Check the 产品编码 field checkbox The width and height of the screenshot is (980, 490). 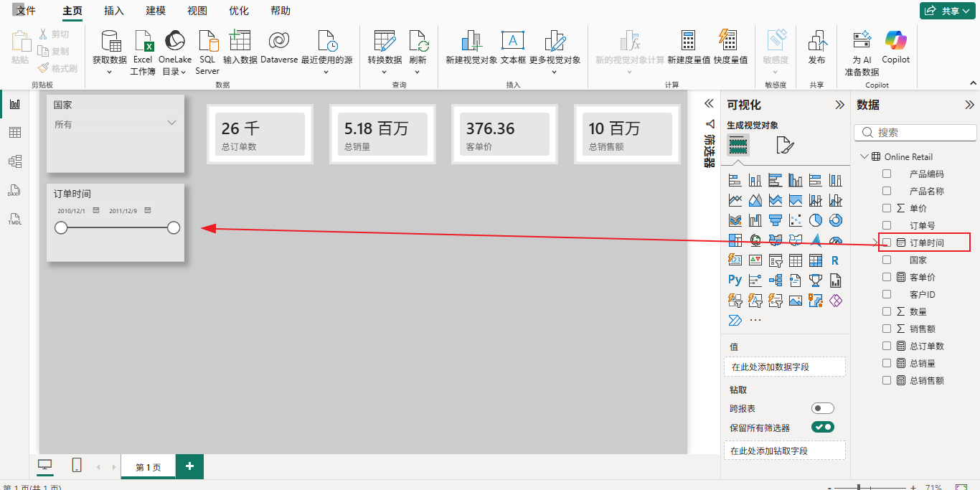[887, 174]
